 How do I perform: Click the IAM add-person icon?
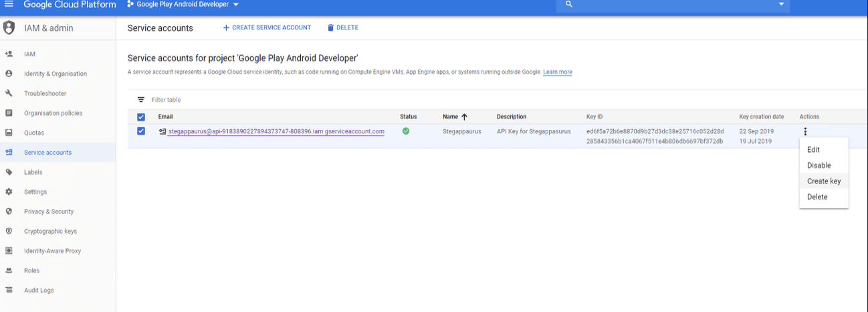[x=9, y=54]
